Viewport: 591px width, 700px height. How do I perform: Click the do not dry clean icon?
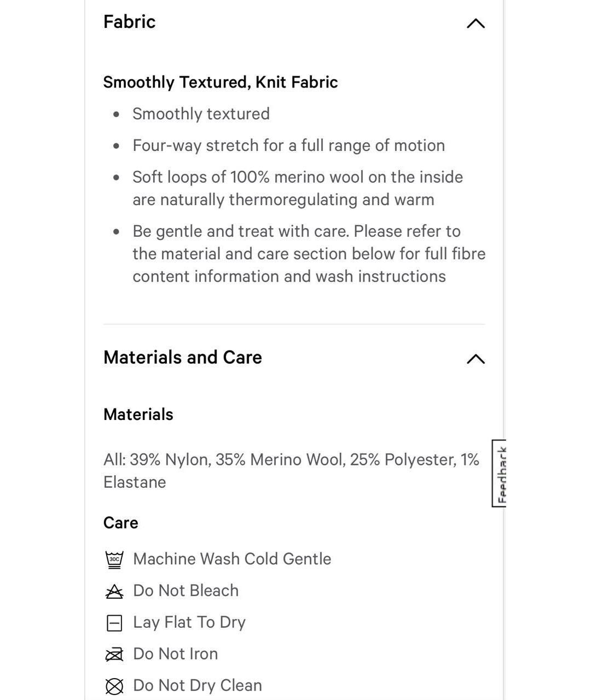click(x=114, y=686)
